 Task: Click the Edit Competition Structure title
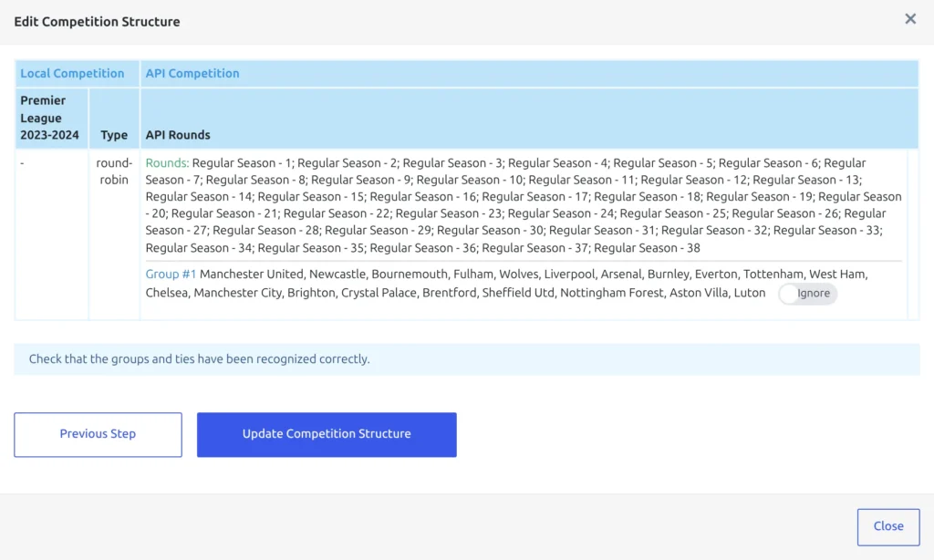97,22
